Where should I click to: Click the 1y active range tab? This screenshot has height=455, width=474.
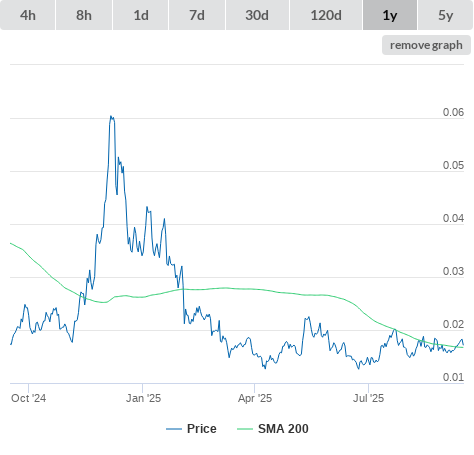390,15
